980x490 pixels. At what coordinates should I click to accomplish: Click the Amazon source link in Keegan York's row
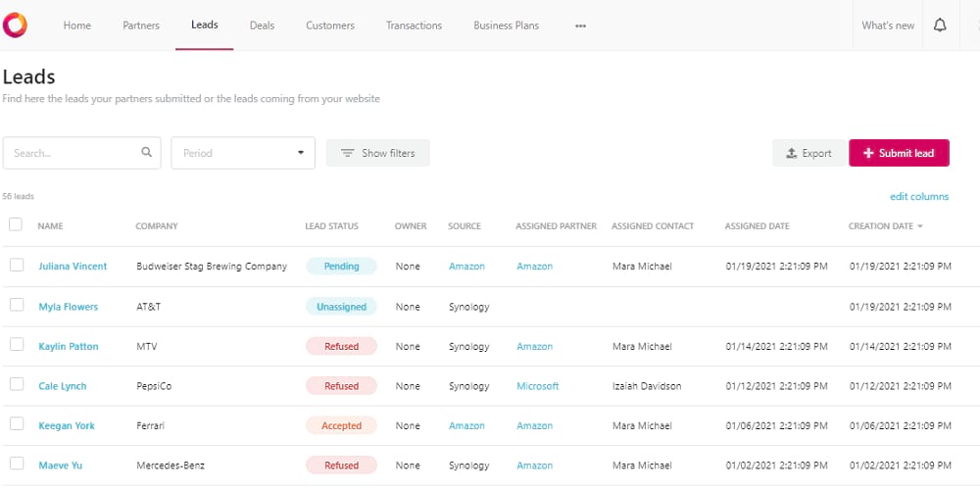[466, 425]
